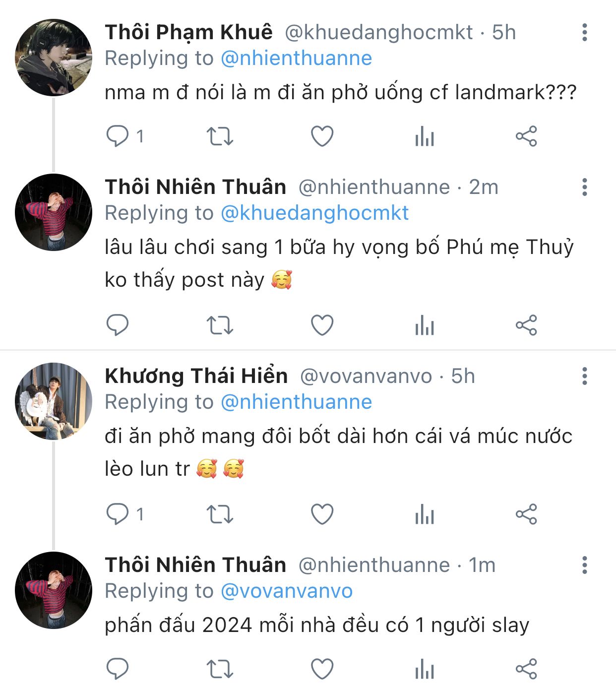
Task: Open Khương Thái Hiển's profile picture
Action: coord(54,401)
